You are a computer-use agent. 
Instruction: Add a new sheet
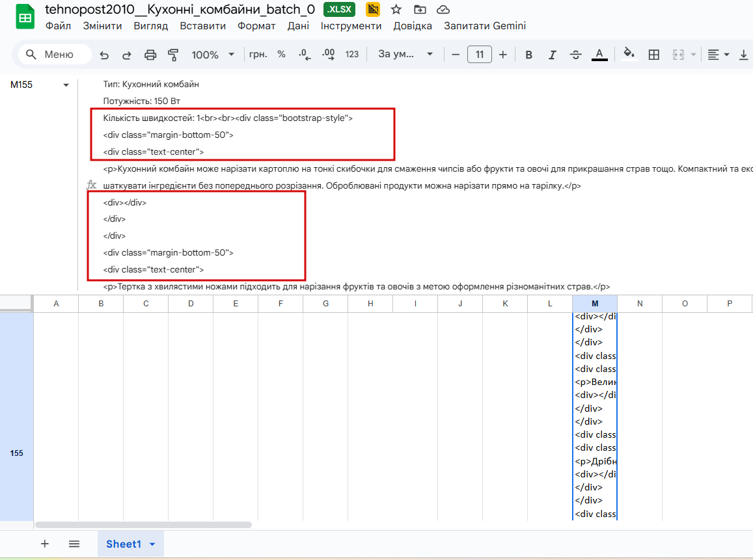coord(45,544)
